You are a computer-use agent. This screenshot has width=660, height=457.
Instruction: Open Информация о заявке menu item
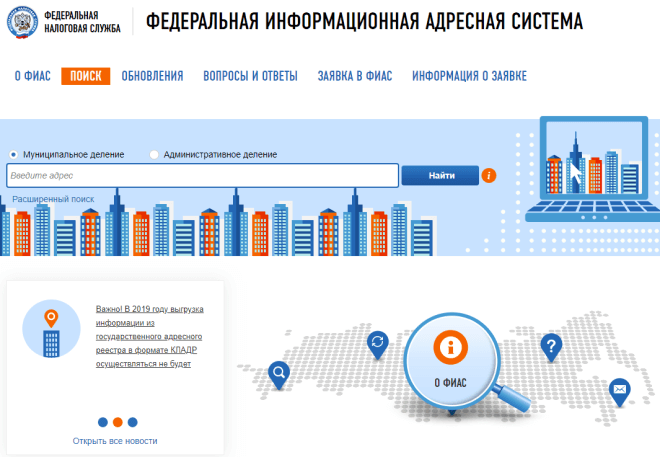point(469,76)
